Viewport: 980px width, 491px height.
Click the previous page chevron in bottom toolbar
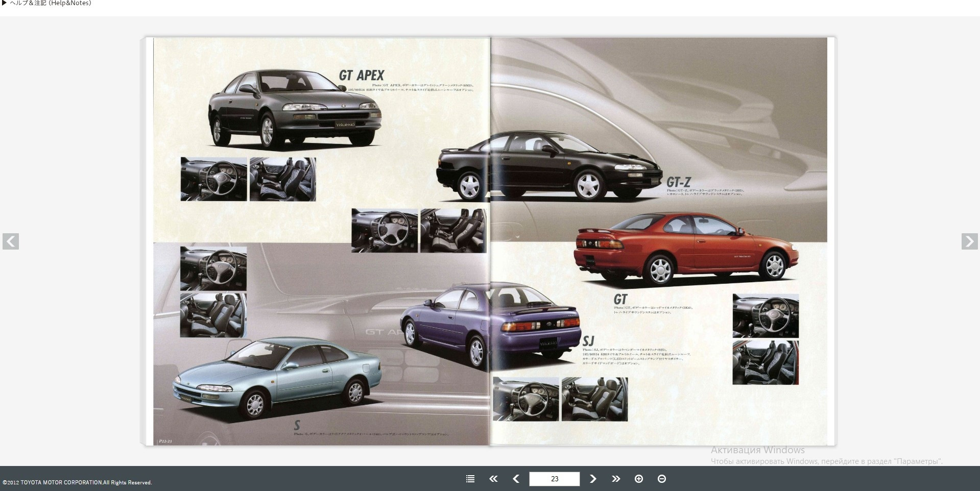(516, 479)
